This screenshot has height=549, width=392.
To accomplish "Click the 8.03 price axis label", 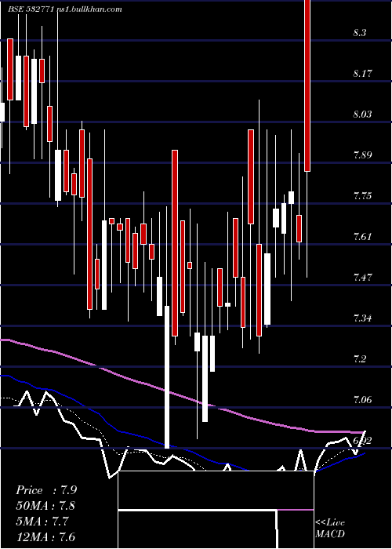I will click(x=362, y=115).
